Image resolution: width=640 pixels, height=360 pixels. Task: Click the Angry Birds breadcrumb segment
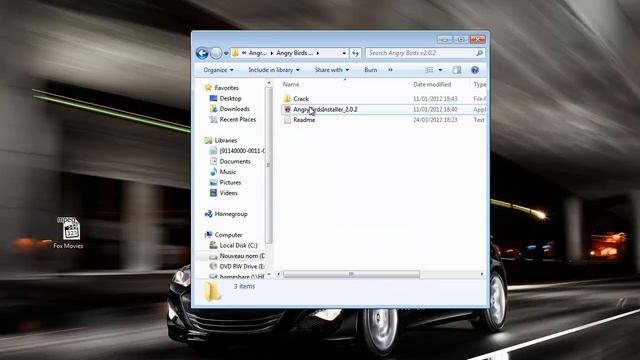(294, 53)
